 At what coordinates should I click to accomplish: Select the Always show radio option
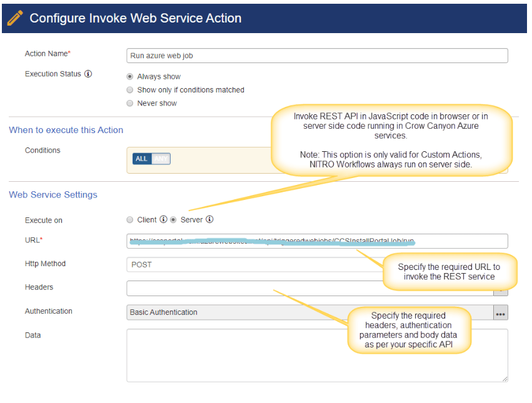click(x=130, y=76)
